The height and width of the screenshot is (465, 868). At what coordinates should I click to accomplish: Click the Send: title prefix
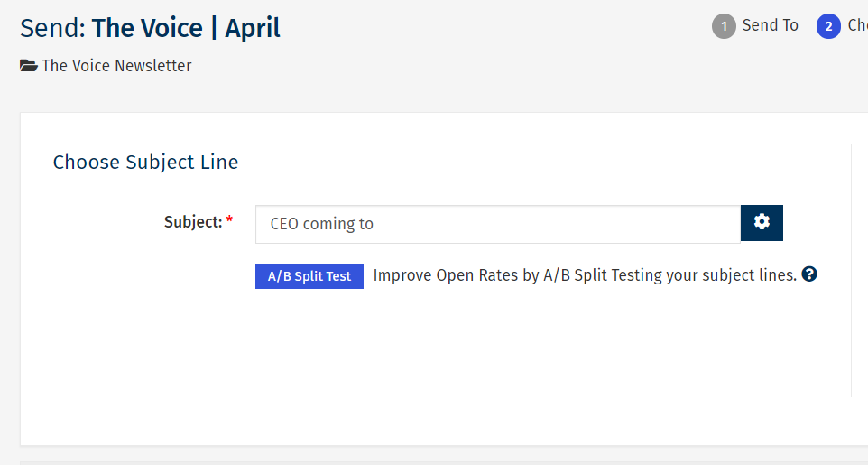52,28
